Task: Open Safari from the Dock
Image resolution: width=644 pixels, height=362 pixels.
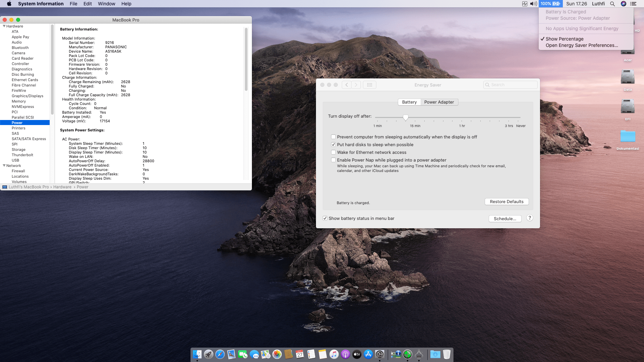Action: (x=220, y=354)
